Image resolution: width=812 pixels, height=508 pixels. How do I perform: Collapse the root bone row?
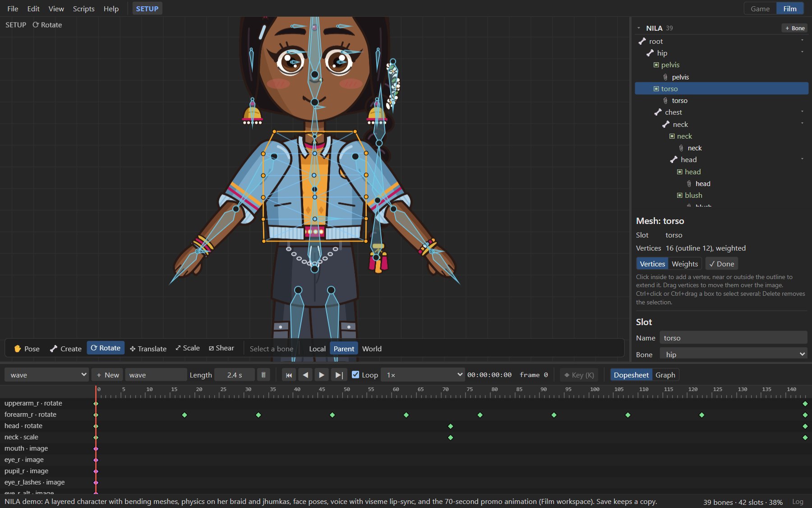802,40
